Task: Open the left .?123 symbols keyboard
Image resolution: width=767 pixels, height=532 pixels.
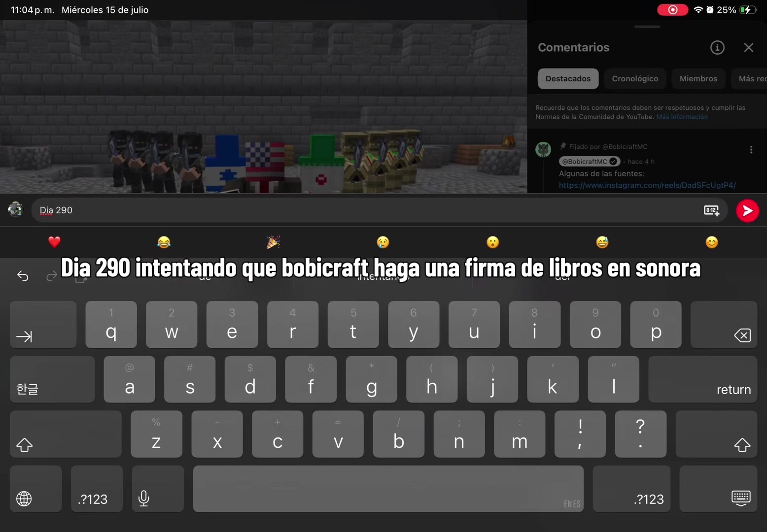Action: [x=97, y=489]
